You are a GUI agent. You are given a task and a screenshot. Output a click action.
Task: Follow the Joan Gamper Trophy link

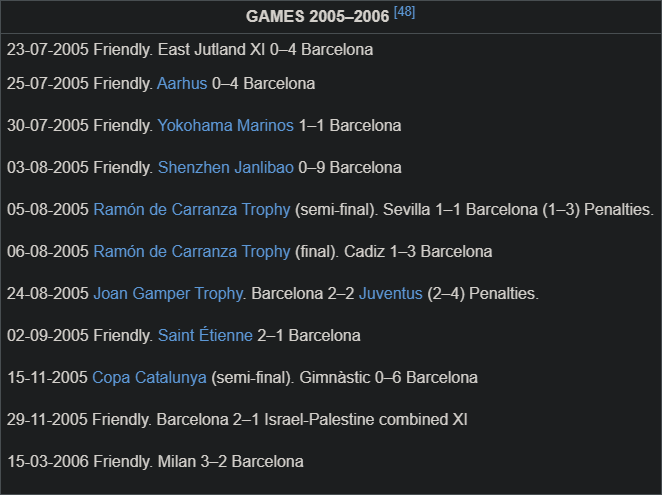(168, 294)
